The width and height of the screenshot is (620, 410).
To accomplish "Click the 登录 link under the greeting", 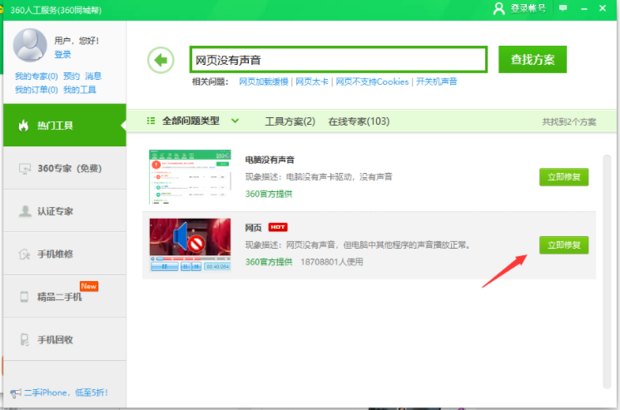I will click(x=62, y=55).
